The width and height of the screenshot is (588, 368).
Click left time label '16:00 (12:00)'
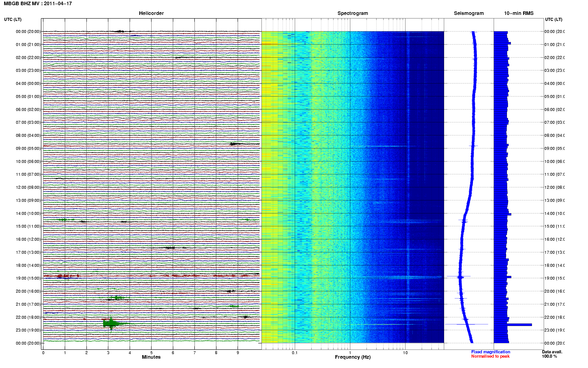(28, 239)
